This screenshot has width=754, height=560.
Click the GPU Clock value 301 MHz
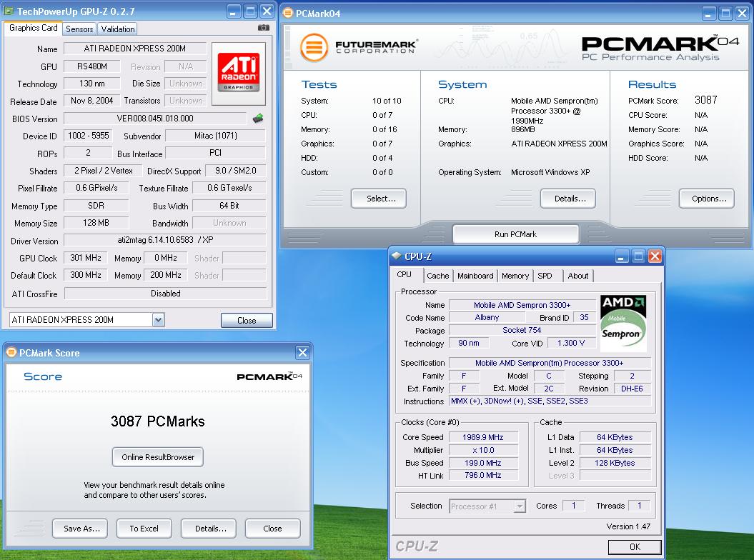[86, 258]
